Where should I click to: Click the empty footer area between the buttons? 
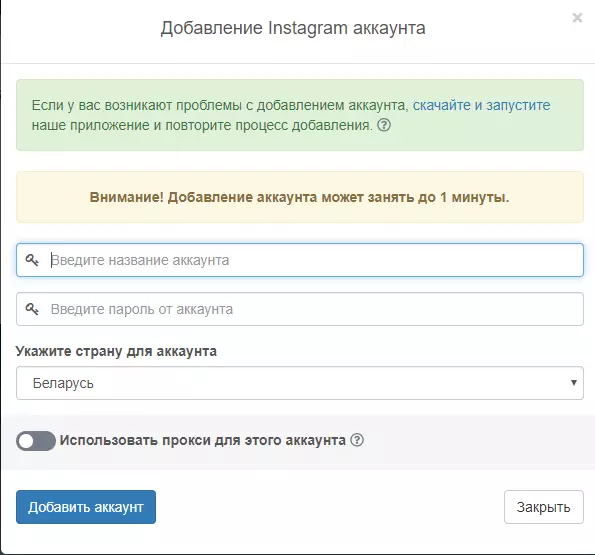330,507
